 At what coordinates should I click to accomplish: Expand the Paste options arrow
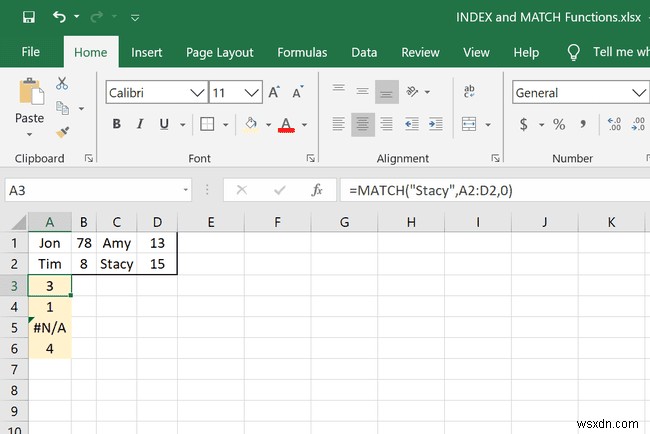(29, 134)
